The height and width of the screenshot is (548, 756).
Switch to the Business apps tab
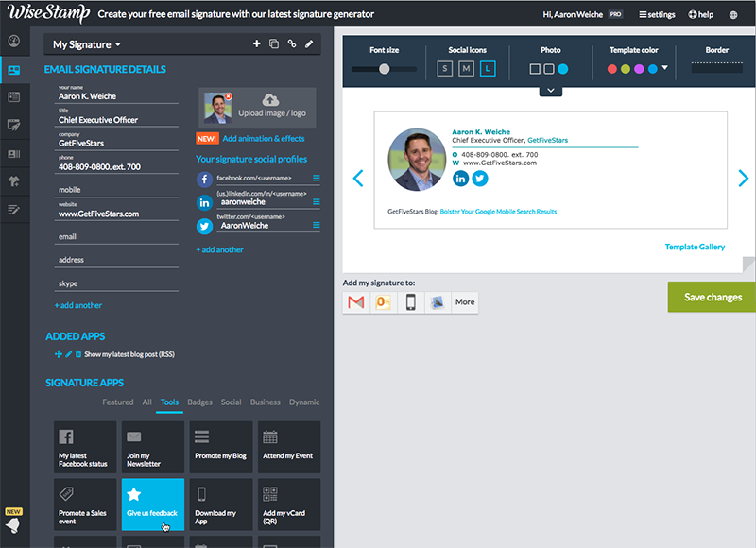[266, 402]
